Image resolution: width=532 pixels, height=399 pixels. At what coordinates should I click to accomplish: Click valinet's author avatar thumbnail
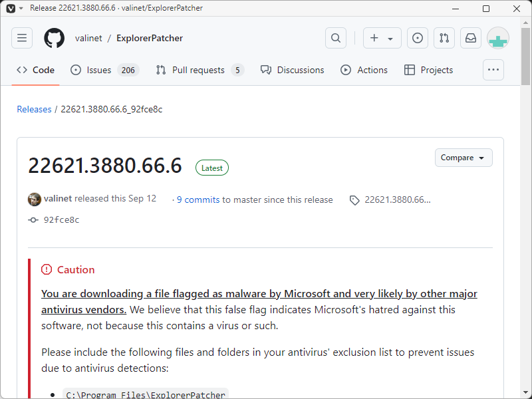(x=35, y=199)
